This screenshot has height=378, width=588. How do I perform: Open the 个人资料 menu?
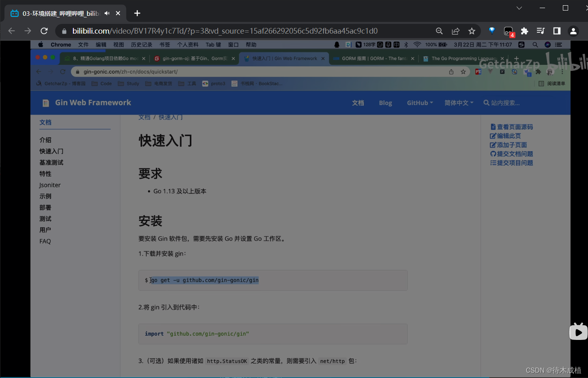click(188, 45)
